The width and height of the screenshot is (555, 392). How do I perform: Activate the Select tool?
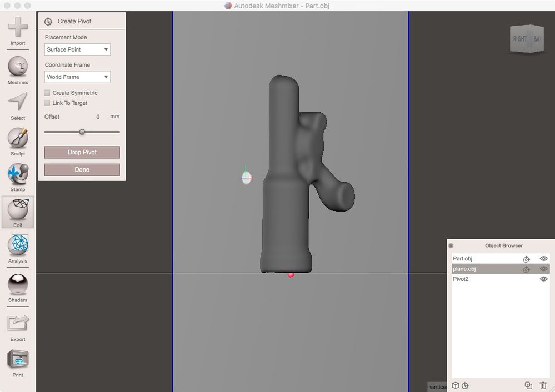pyautogui.click(x=18, y=106)
